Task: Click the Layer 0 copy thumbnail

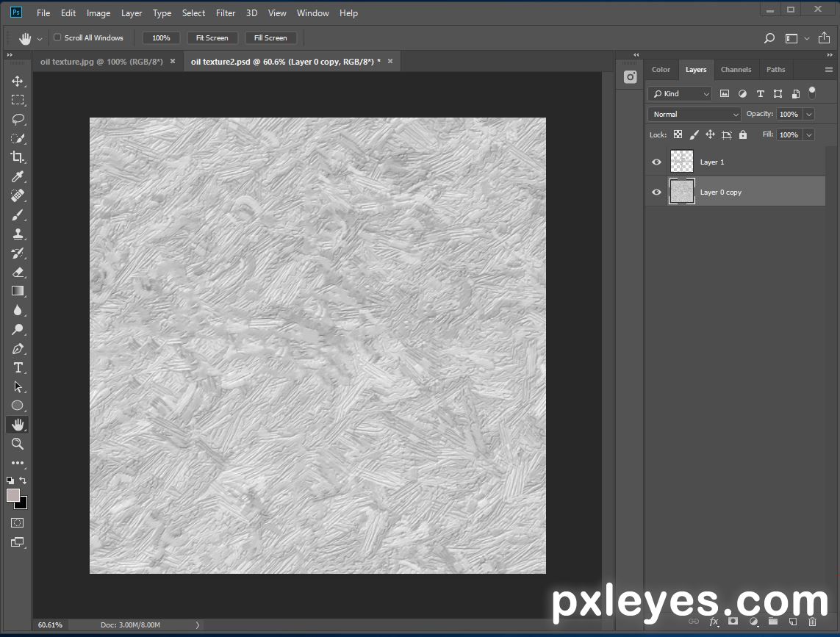Action: pos(681,192)
